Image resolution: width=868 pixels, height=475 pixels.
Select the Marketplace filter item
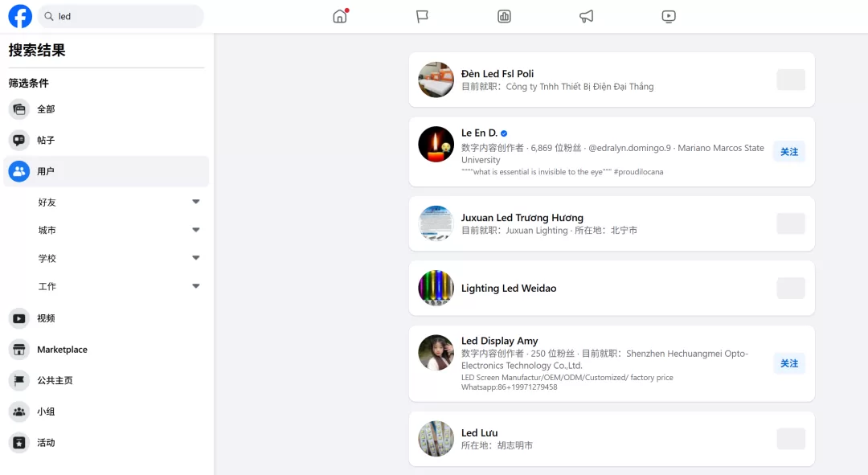[106, 350]
